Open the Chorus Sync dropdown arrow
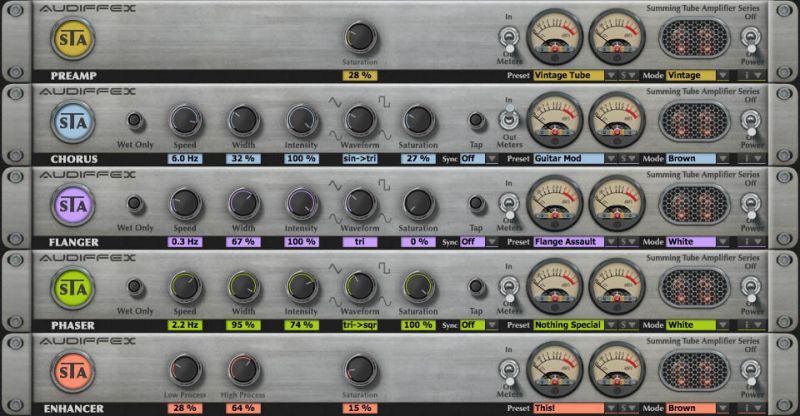Screen dimensions: 800x416 [491, 159]
